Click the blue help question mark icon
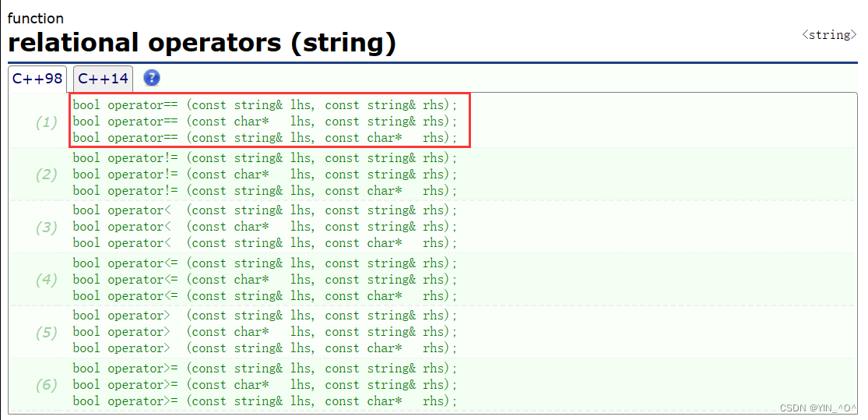The width and height of the screenshot is (868, 420). click(152, 78)
